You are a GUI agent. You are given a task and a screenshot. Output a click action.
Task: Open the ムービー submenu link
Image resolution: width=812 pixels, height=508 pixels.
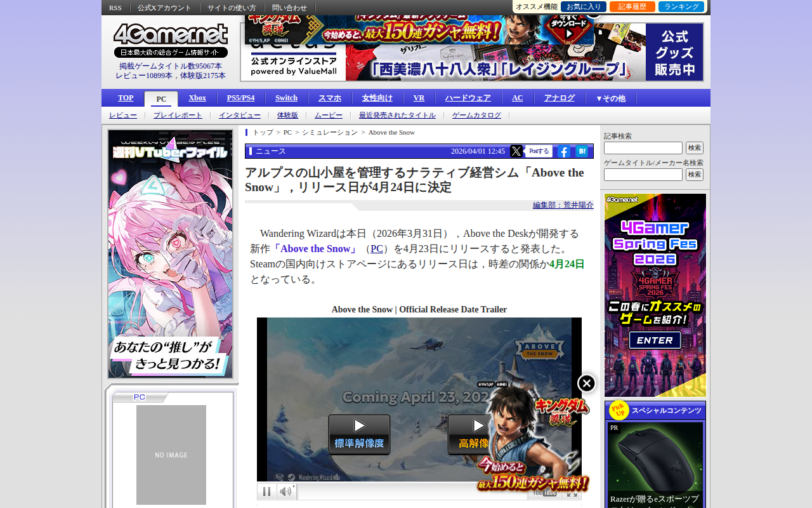(329, 115)
